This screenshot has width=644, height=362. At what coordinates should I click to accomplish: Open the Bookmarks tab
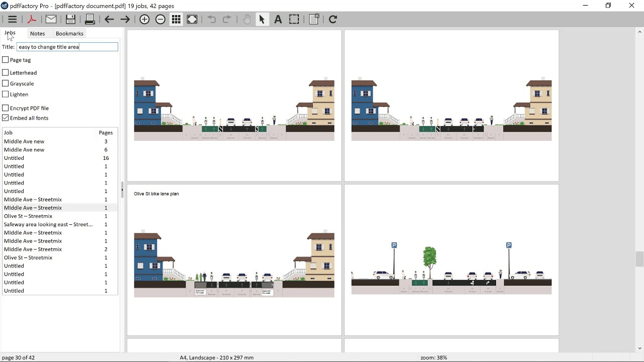(69, 34)
